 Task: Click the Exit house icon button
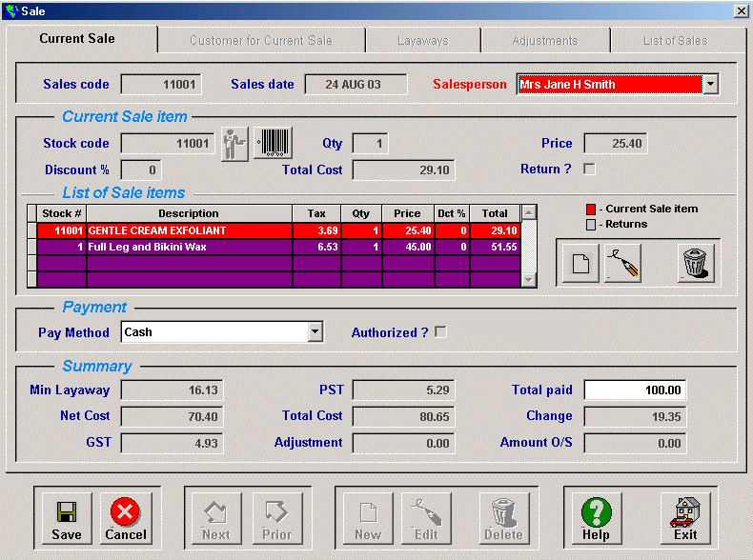click(685, 519)
